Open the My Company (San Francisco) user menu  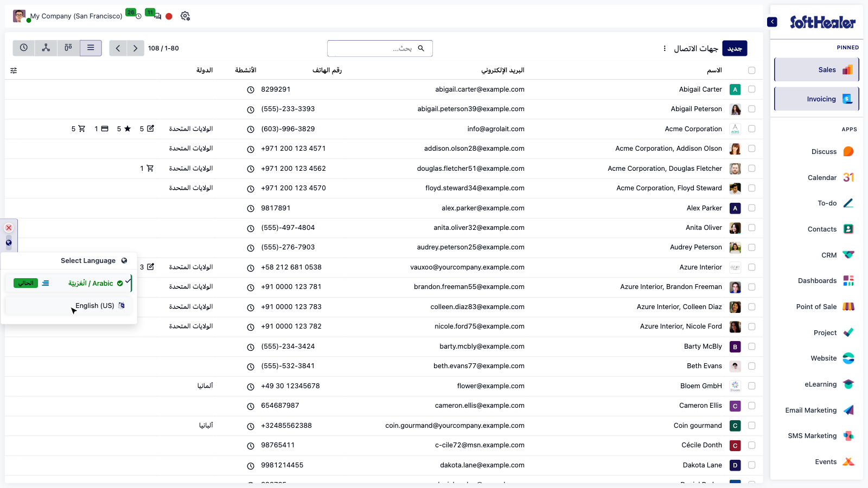[68, 16]
